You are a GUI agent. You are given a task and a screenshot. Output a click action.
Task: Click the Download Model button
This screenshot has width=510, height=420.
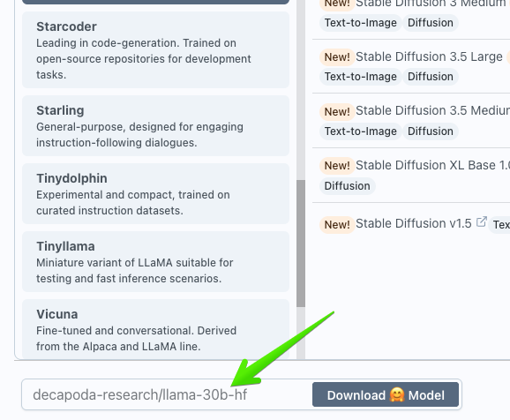point(386,394)
